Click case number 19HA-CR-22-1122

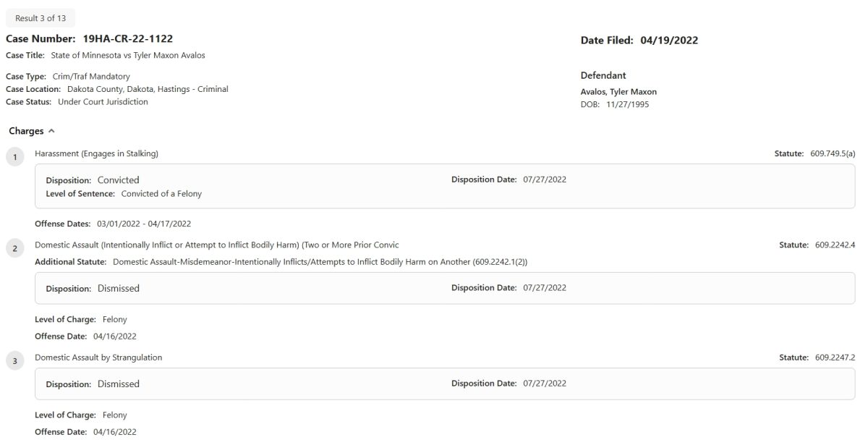coord(127,39)
